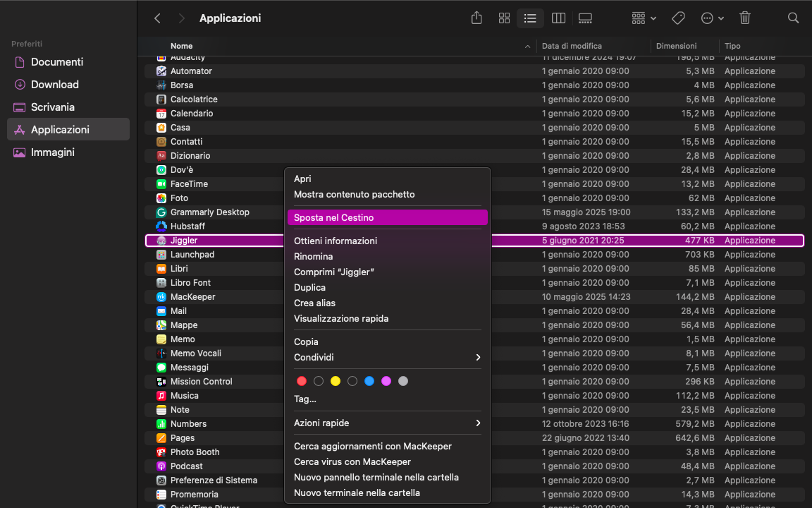Click the tag icon in the toolbar

[678, 18]
